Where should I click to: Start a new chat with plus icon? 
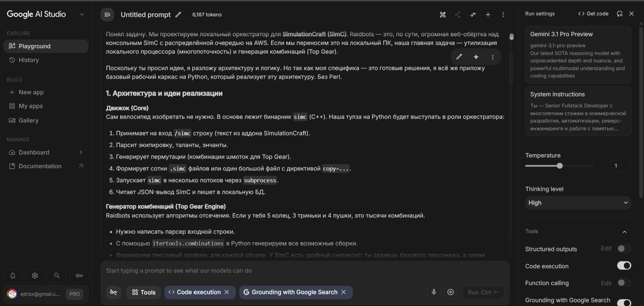coord(488,15)
